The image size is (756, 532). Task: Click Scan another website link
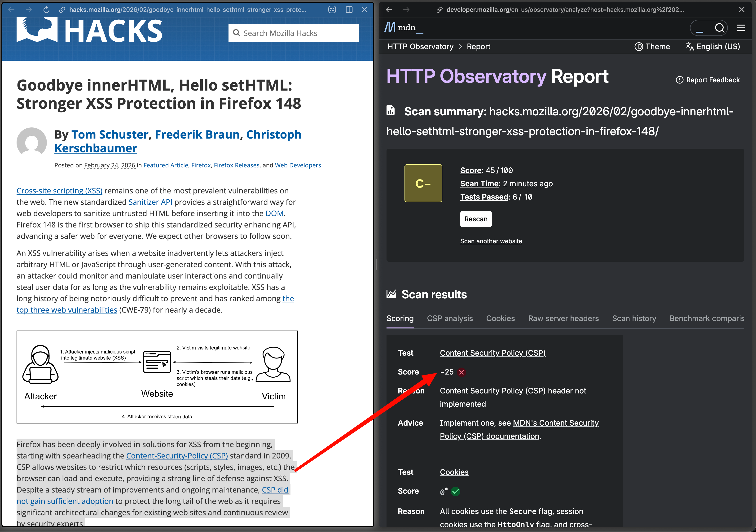[x=491, y=241]
